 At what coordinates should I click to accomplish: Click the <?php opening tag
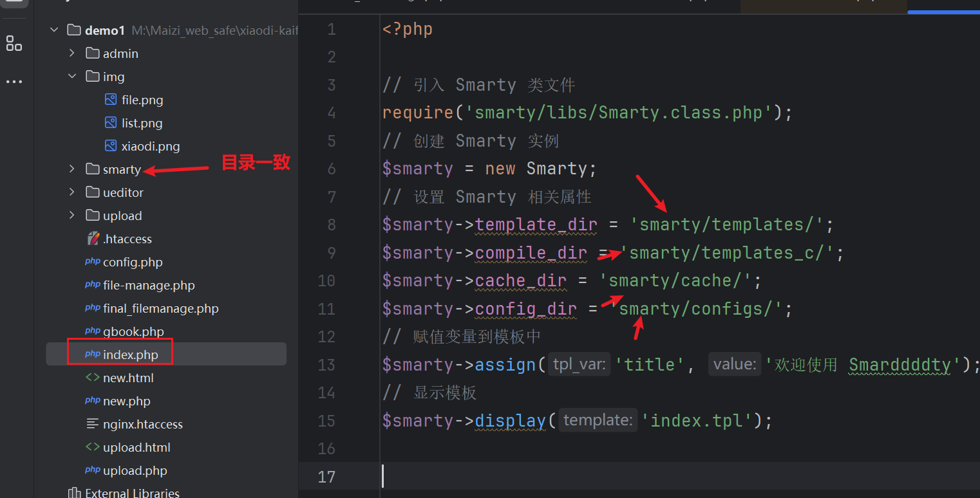(x=408, y=30)
